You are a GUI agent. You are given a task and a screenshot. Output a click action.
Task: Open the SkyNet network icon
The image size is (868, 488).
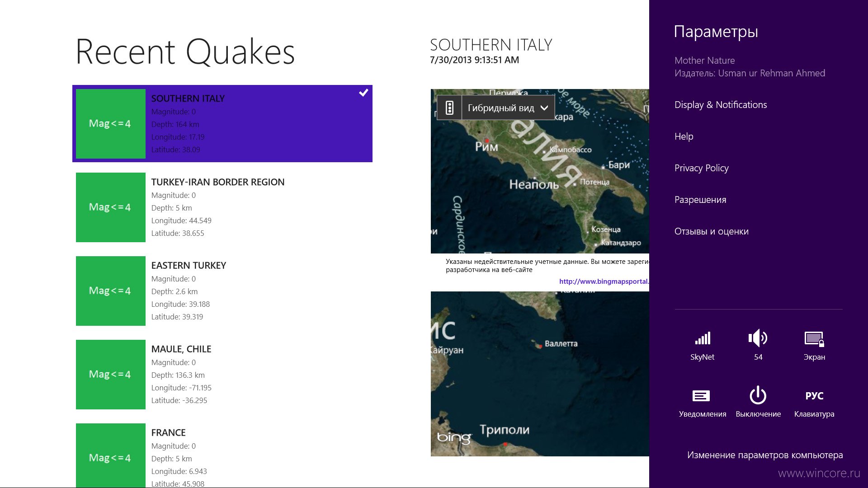[x=703, y=338]
